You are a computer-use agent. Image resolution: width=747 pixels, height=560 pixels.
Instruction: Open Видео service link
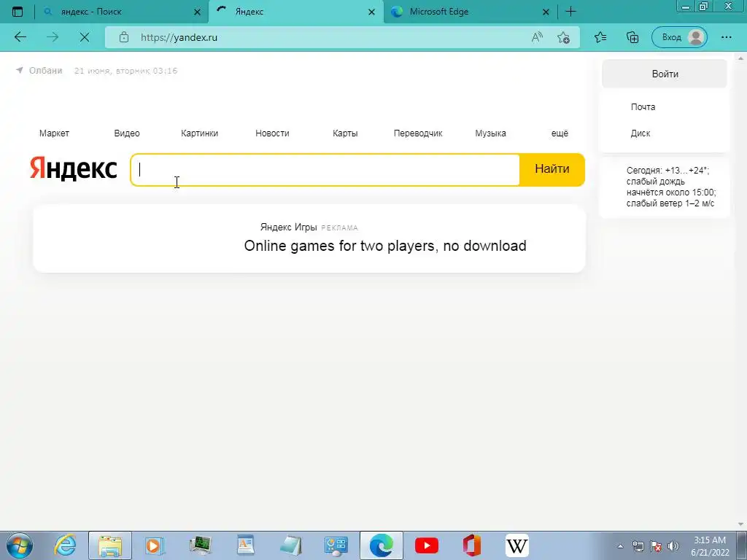(127, 133)
